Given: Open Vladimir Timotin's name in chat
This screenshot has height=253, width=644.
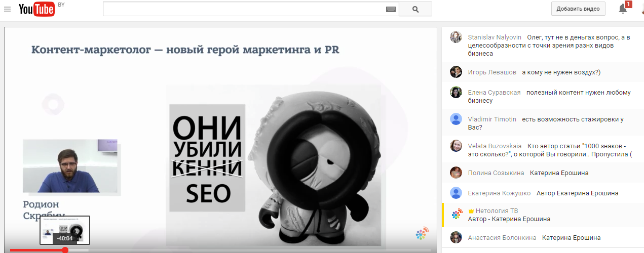Looking at the screenshot, I should [x=492, y=119].
